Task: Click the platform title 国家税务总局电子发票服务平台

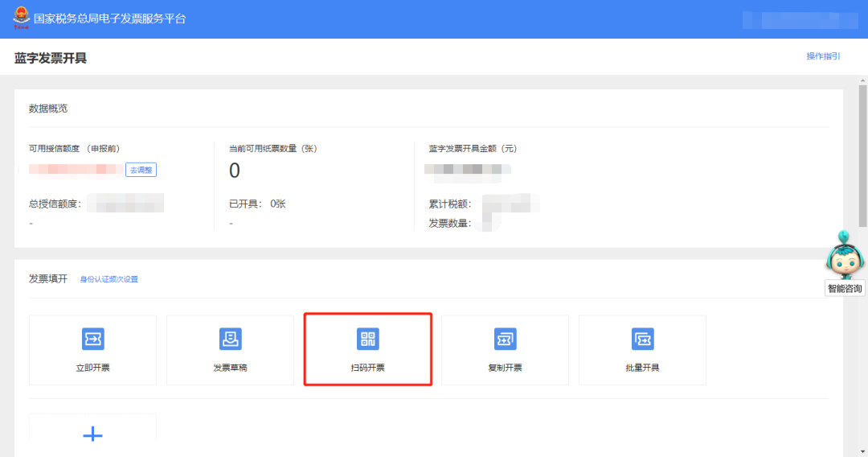Action: pyautogui.click(x=110, y=19)
